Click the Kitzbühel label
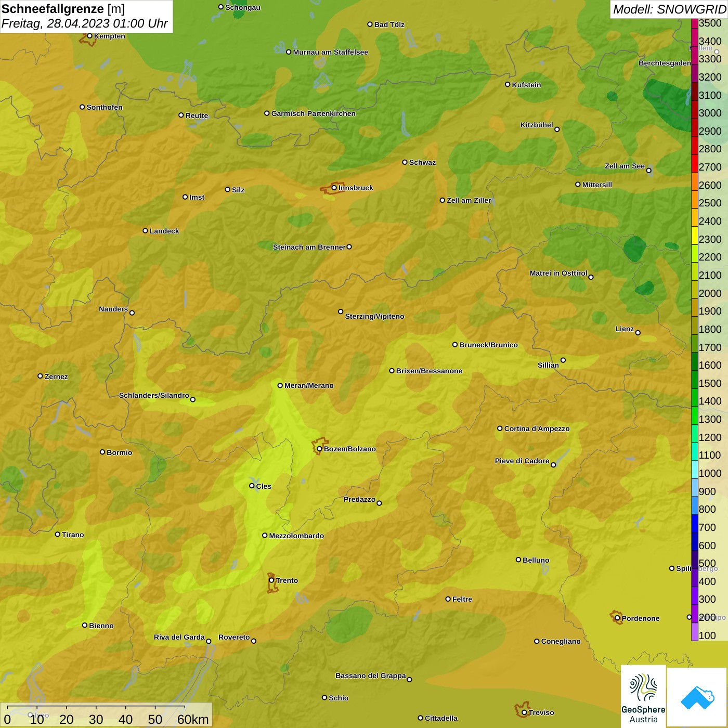 tap(537, 125)
